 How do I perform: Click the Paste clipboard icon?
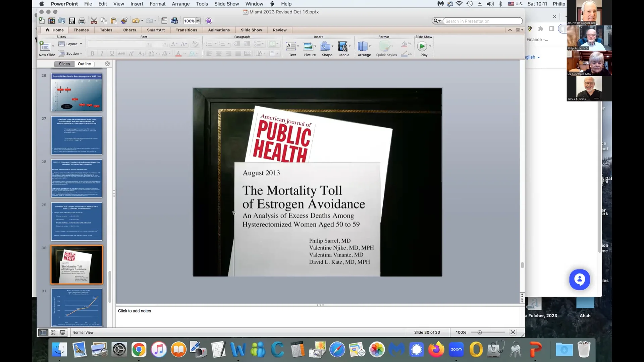pyautogui.click(x=114, y=21)
